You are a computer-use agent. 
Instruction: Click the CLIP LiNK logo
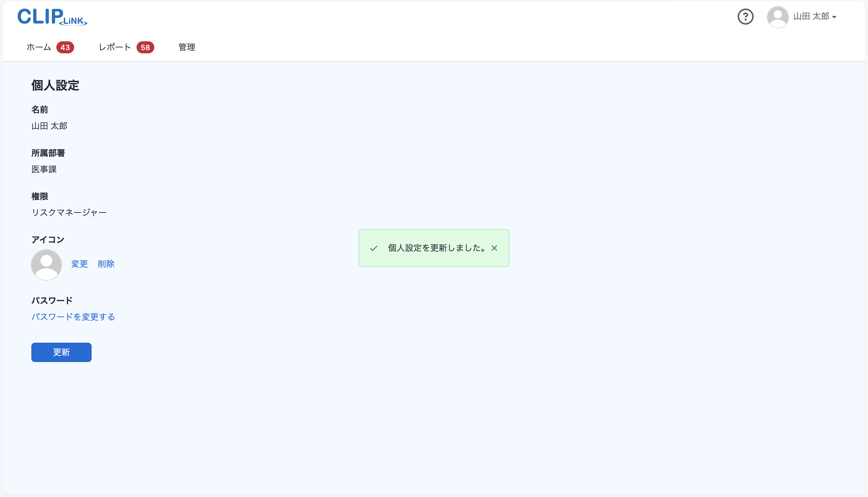52,17
